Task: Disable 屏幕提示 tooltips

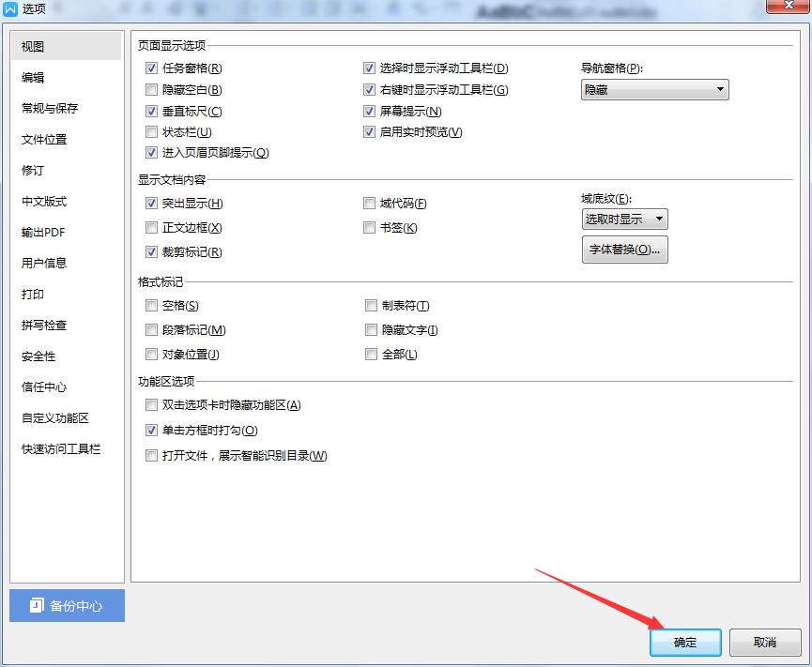Action: click(370, 111)
